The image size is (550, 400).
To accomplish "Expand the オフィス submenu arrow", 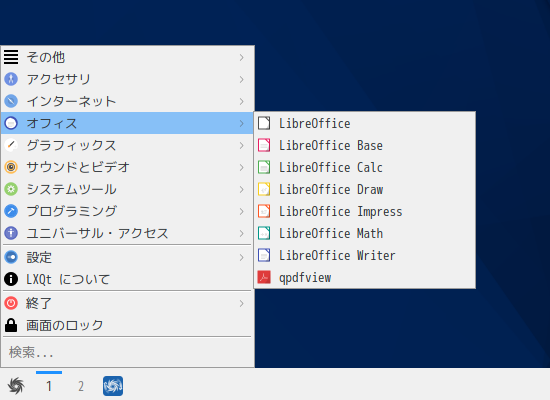I will 241,123.
